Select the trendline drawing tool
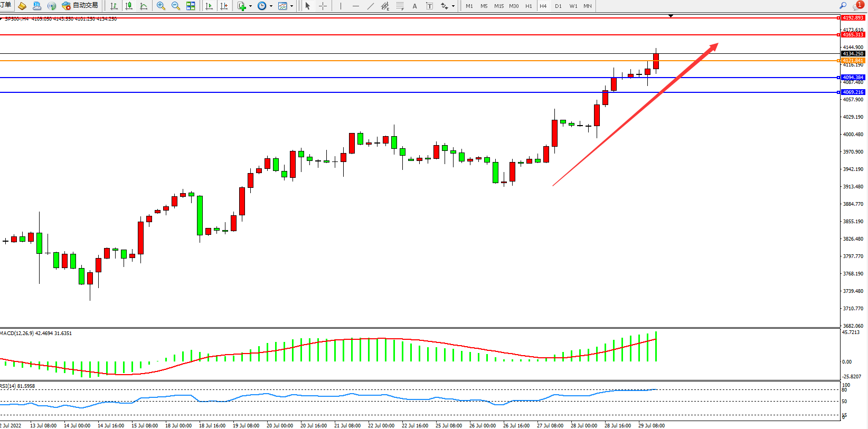 (370, 6)
